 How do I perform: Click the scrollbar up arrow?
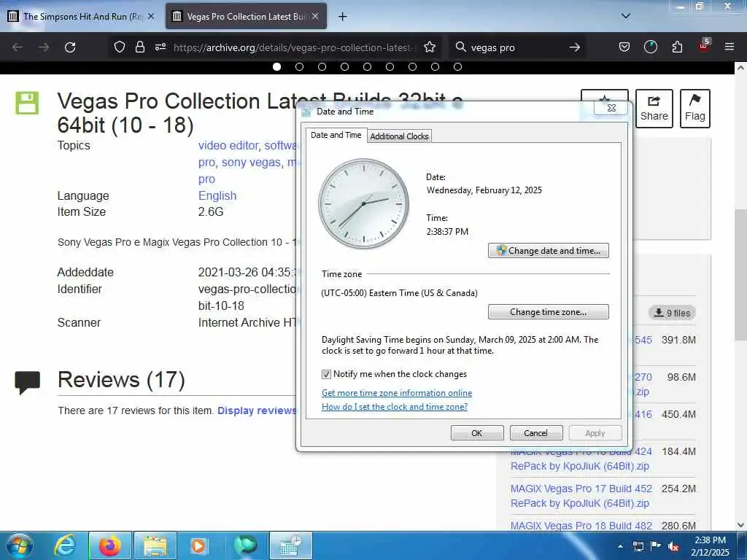pyautogui.click(x=740, y=68)
